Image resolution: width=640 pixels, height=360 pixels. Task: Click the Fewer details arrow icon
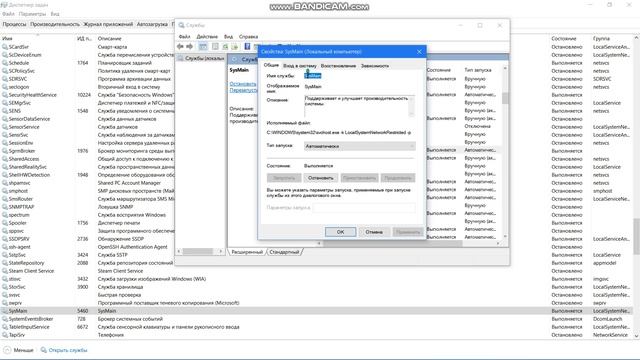click(7, 350)
